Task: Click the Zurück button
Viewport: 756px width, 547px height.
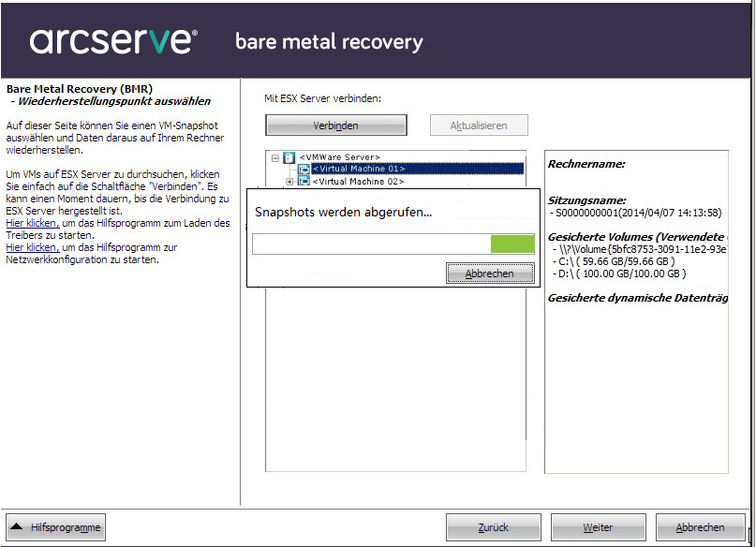Action: click(493, 527)
